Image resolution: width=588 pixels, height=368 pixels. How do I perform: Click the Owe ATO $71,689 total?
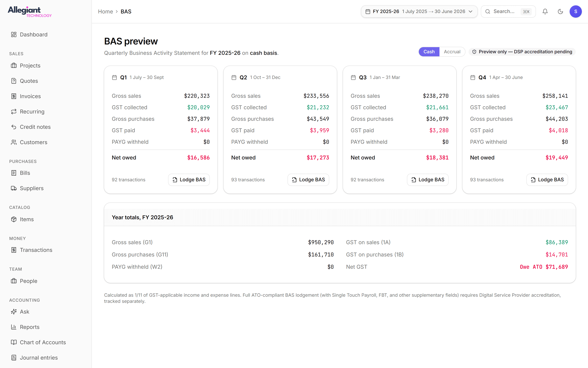(544, 267)
